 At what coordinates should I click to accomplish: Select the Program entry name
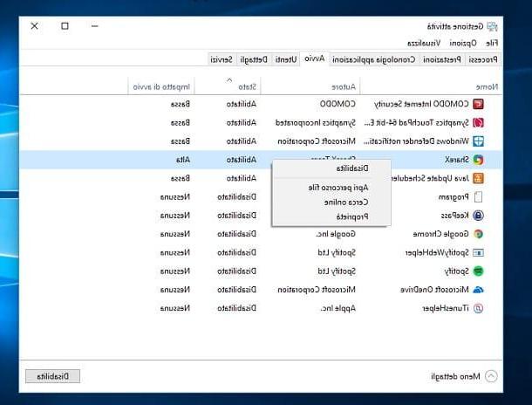(454, 197)
